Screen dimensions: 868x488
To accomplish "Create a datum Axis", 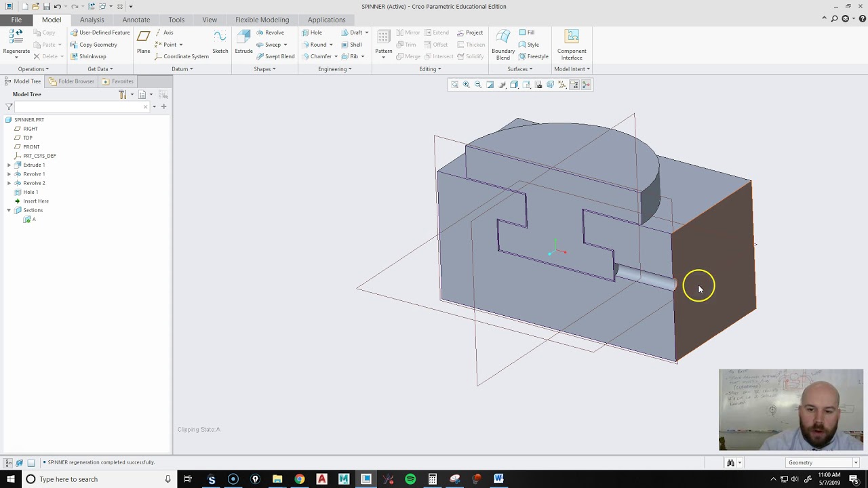I will click(163, 33).
